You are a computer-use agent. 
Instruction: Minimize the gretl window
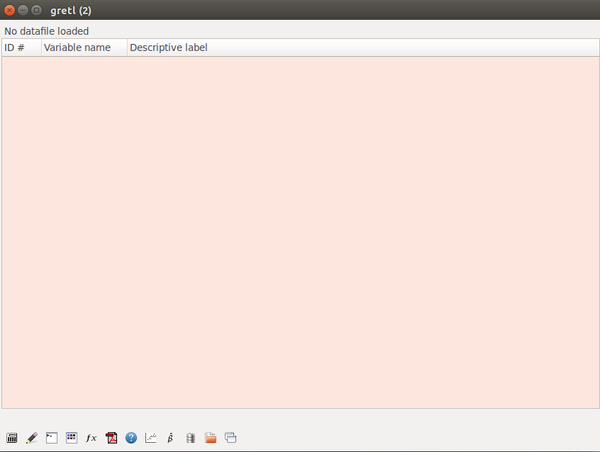point(23,10)
